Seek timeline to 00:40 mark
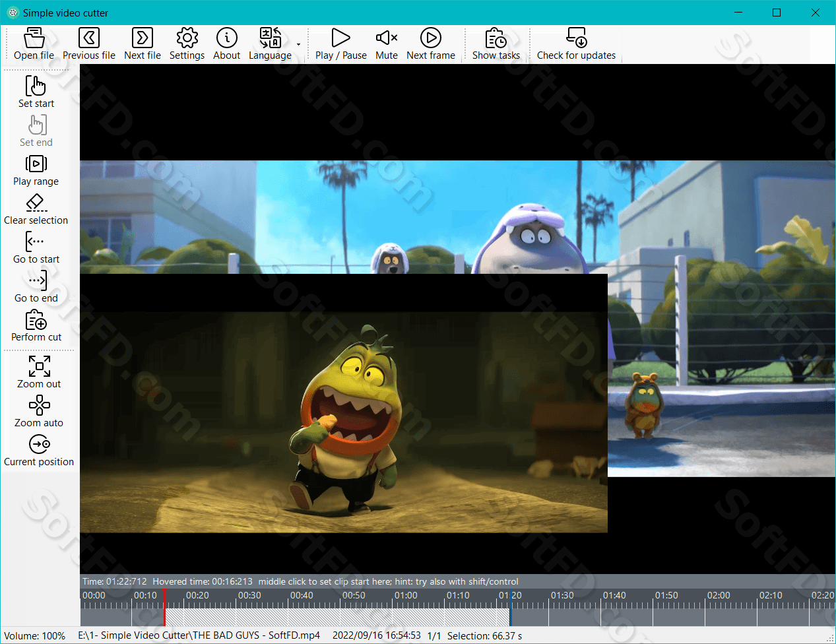836x644 pixels. [302, 595]
